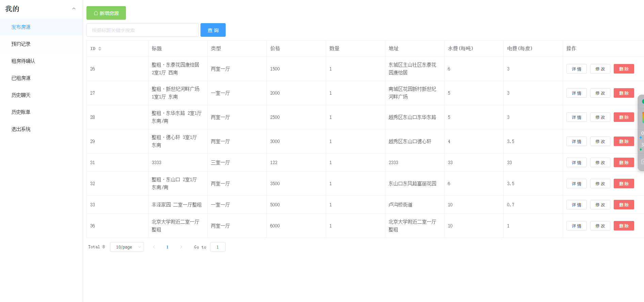Click 修改 for listing ID 36
This screenshot has height=302, width=644.
pyautogui.click(x=600, y=226)
